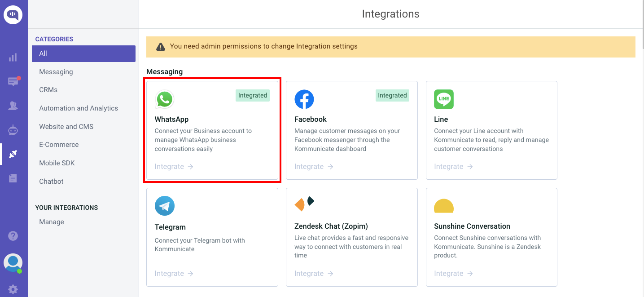Select the integrations plug icon in sidebar
This screenshot has width=644, height=297.
coord(13,154)
